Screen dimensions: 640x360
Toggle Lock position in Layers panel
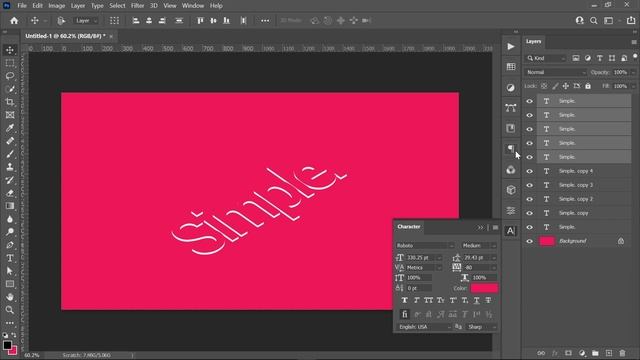coord(566,86)
